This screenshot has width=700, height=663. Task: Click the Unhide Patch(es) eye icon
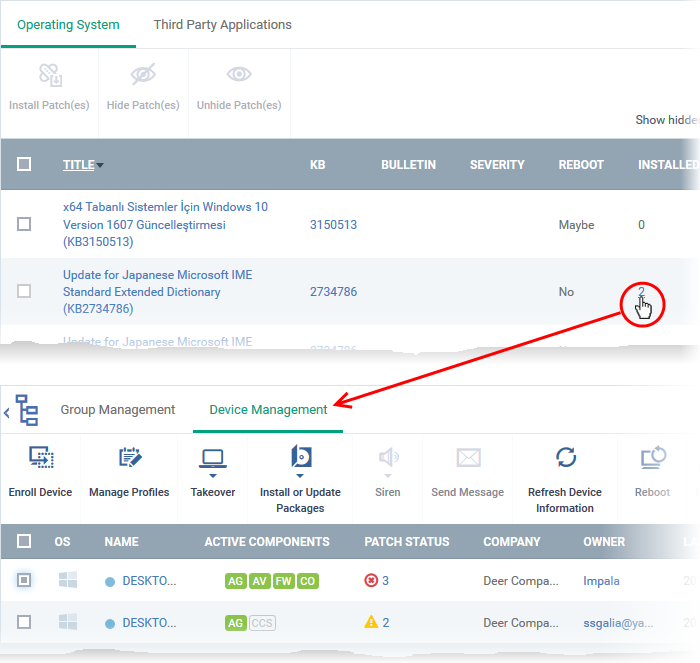[238, 76]
